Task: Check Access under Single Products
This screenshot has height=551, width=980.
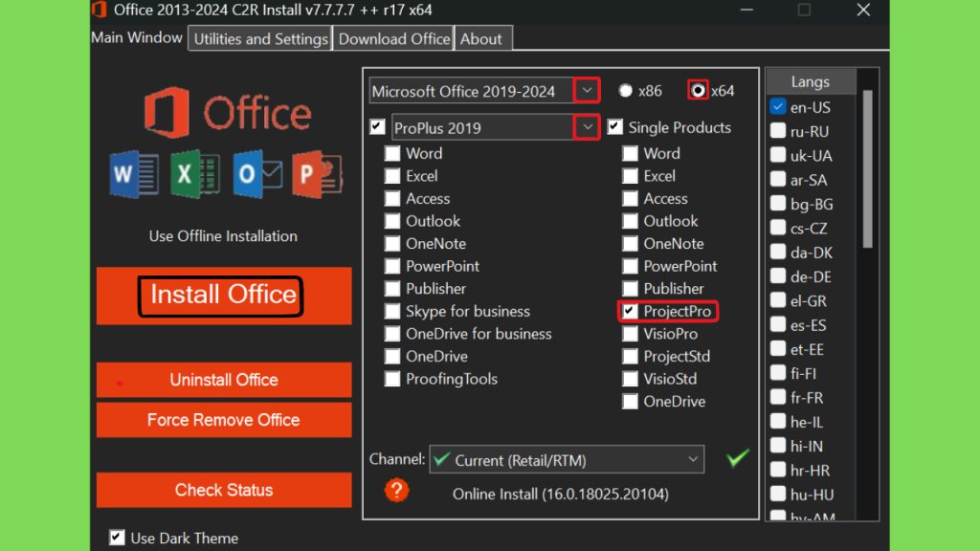Action: point(630,199)
